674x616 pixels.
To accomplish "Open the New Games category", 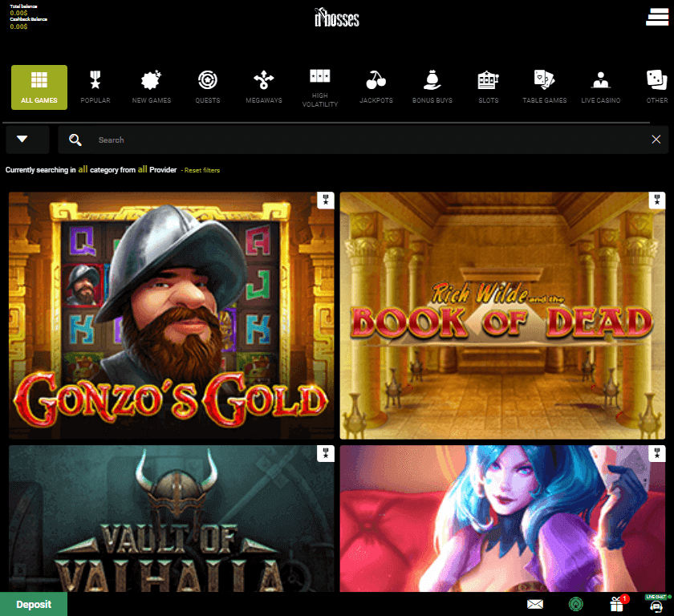I will pyautogui.click(x=152, y=87).
